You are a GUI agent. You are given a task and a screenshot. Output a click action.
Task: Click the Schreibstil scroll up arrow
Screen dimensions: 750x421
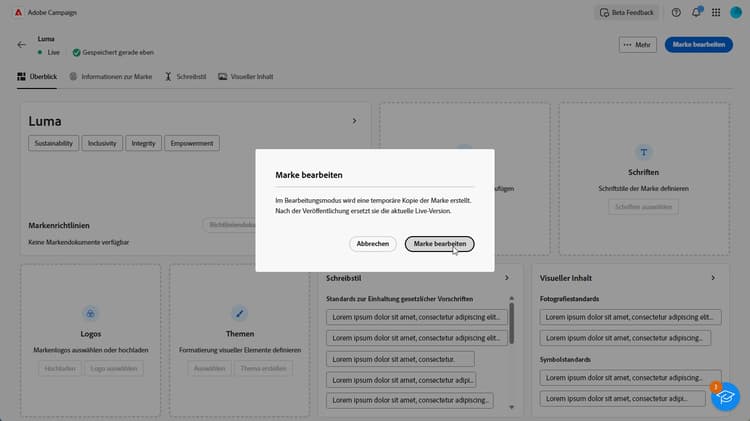click(512, 298)
